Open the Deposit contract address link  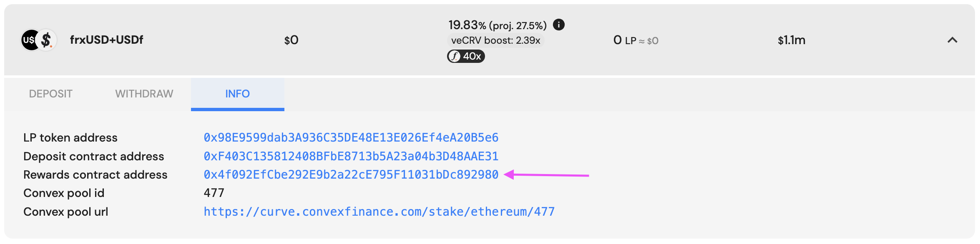tap(351, 156)
